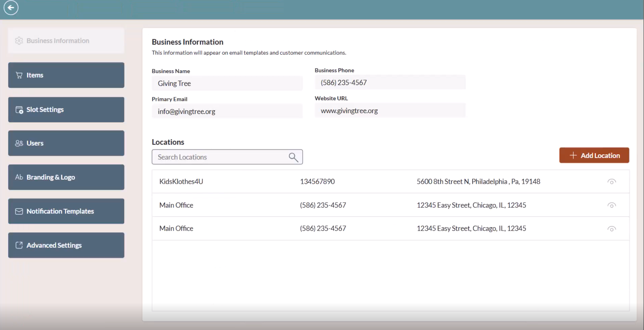The width and height of the screenshot is (644, 330).
Task: Open Advanced Settings
Action: [66, 245]
